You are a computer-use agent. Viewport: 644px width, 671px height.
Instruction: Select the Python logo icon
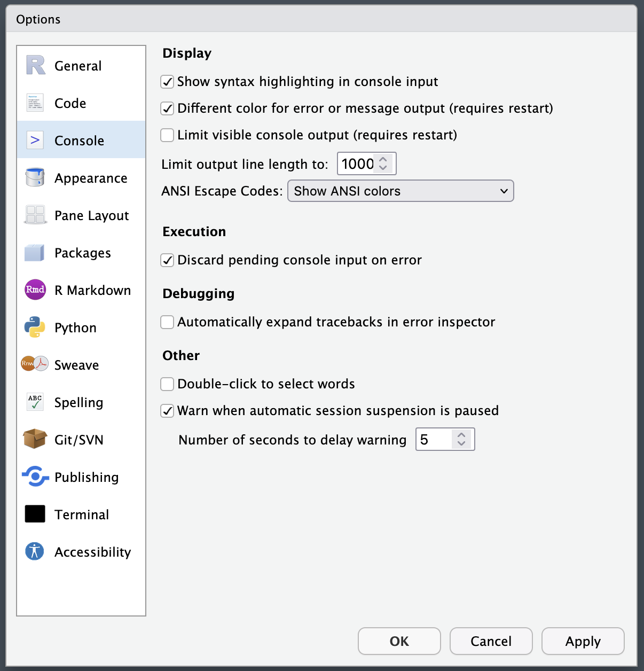pos(35,327)
